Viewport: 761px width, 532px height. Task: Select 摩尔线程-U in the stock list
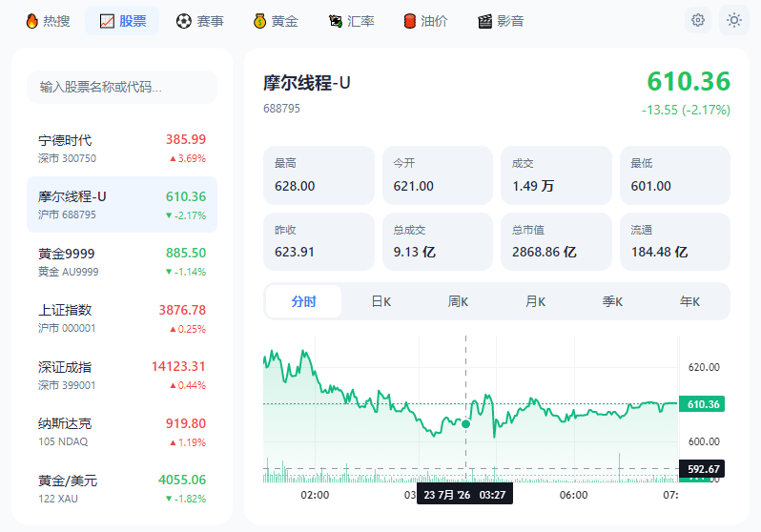pyautogui.click(x=122, y=205)
